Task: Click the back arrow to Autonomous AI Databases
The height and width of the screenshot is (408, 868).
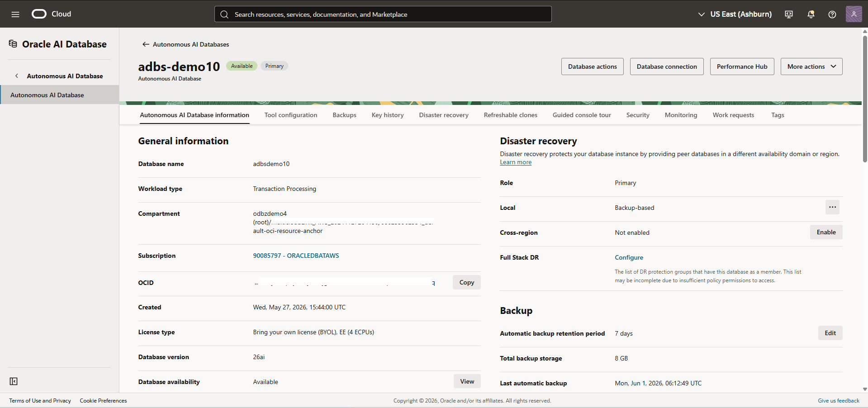Action: click(x=146, y=44)
